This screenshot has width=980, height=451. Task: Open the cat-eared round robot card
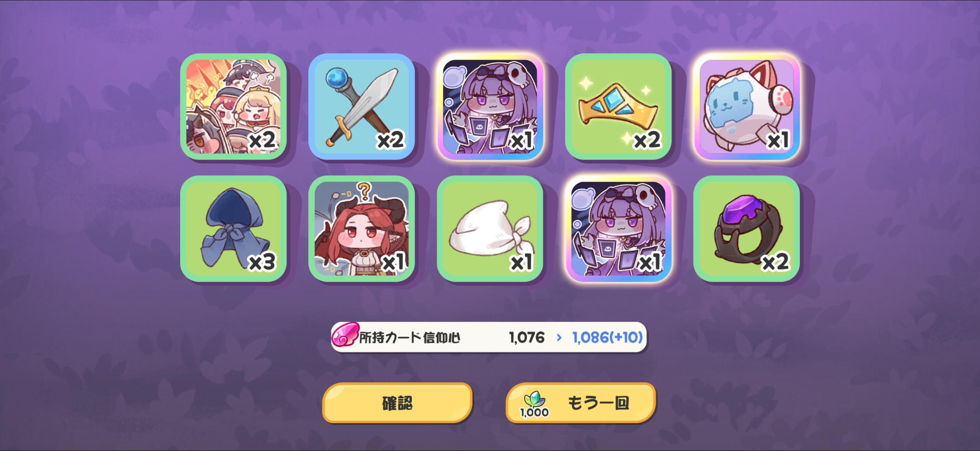pos(746,106)
